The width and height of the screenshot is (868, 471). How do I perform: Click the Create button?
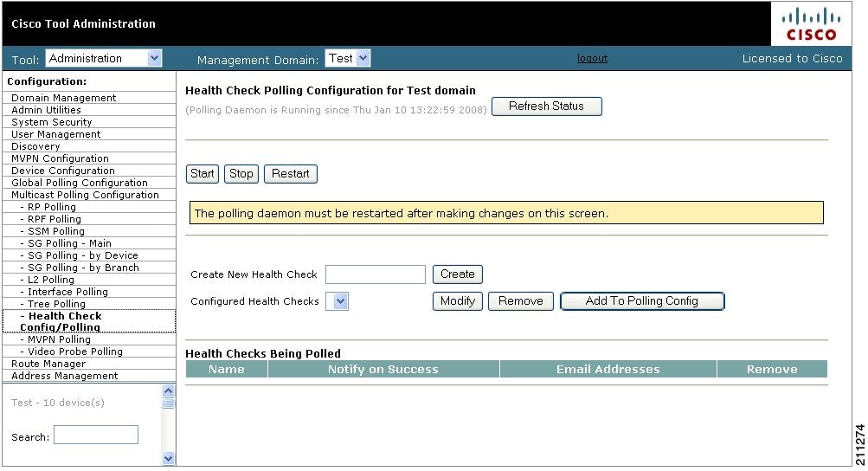point(457,274)
